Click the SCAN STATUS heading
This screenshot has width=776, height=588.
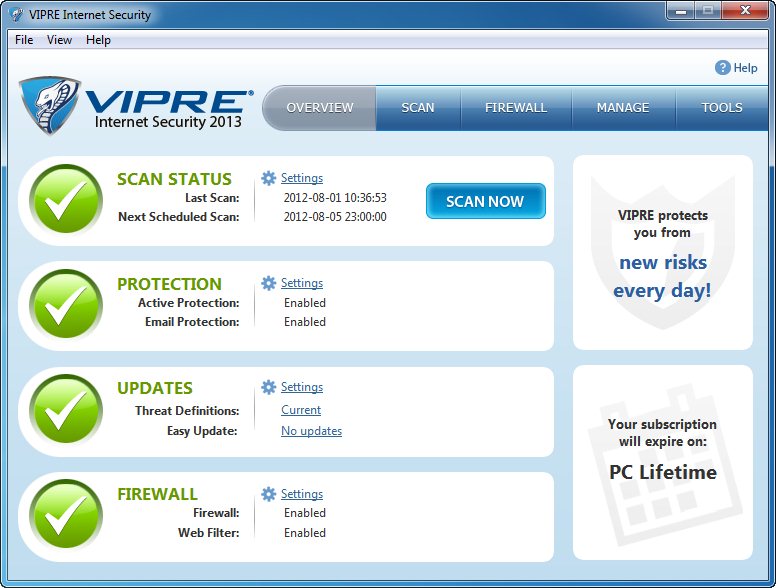174,179
